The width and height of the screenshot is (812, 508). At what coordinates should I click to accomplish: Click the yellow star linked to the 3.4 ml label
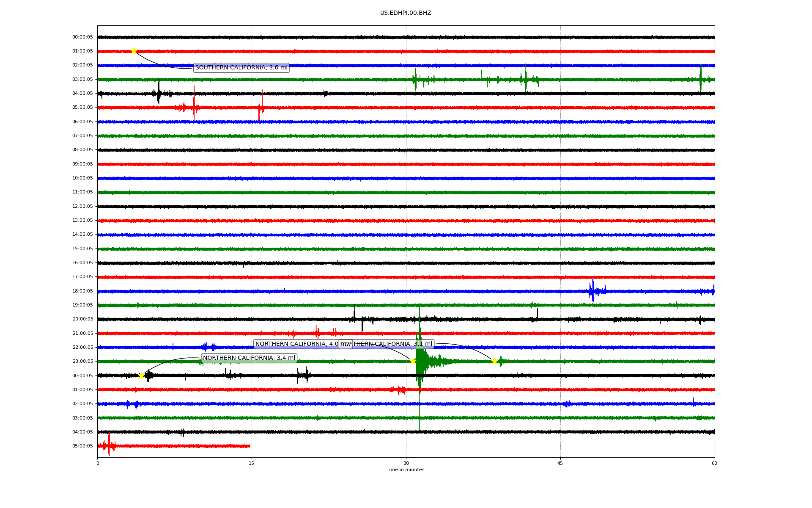tap(141, 375)
